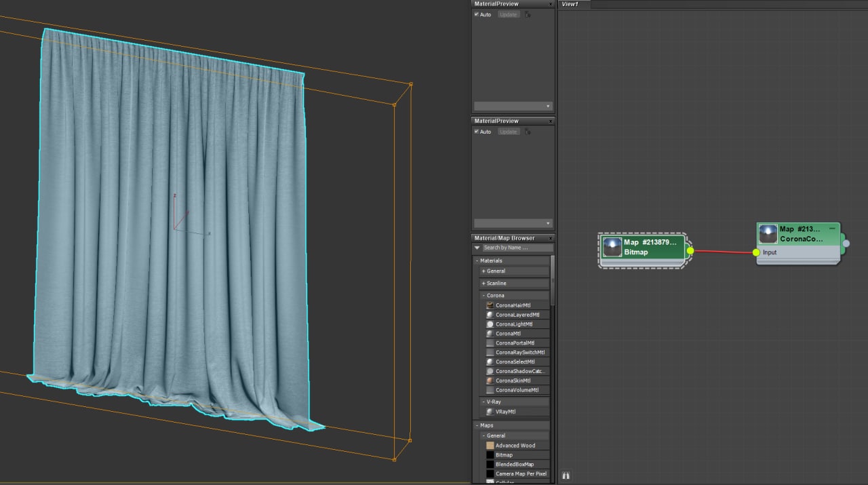868x485 pixels.
Task: Click the binoculars find icon in View1
Action: pos(566,476)
